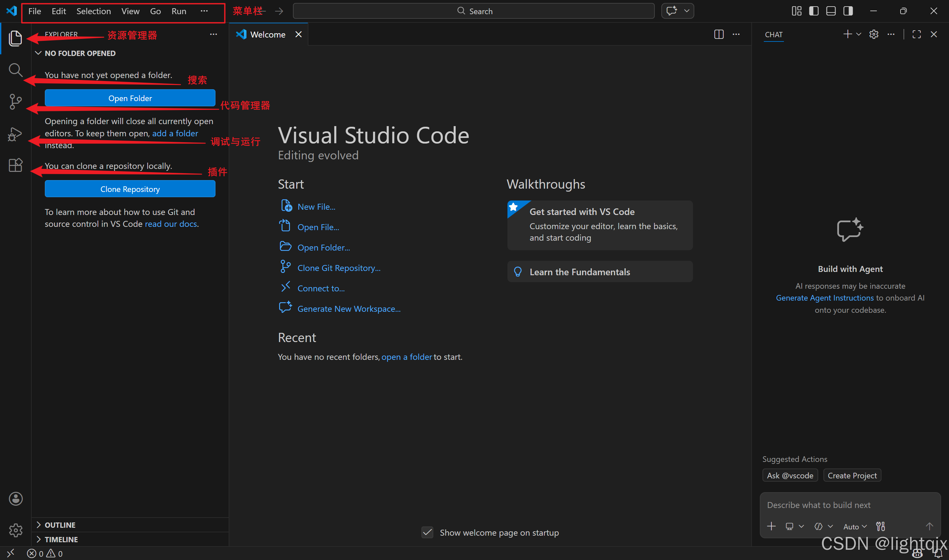The width and height of the screenshot is (949, 560).
Task: Click the Accounts icon in activity bar
Action: (15, 499)
